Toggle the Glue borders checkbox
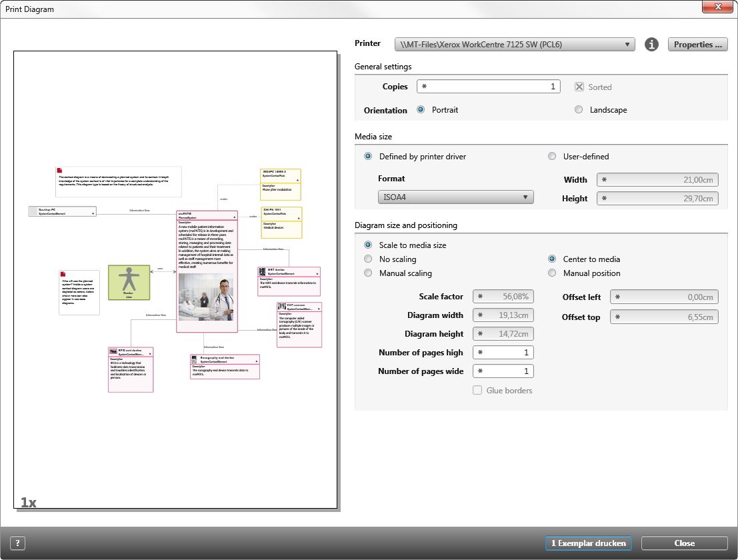The image size is (738, 560). click(x=477, y=391)
